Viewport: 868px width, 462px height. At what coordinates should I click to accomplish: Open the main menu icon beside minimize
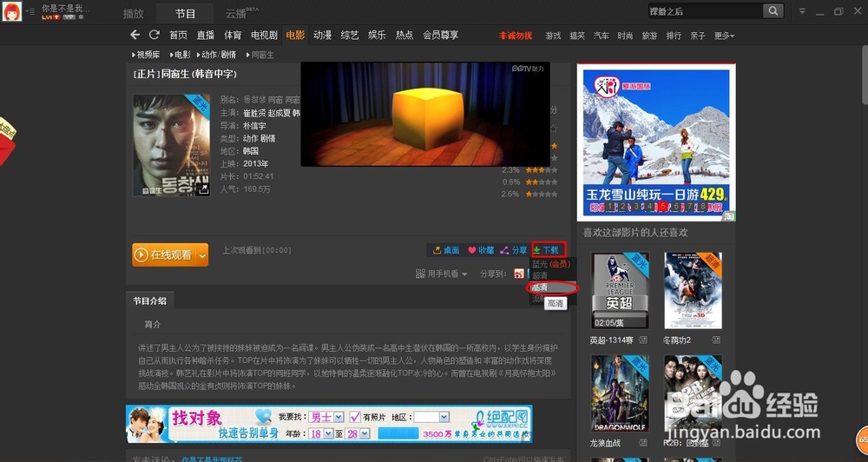(802, 11)
